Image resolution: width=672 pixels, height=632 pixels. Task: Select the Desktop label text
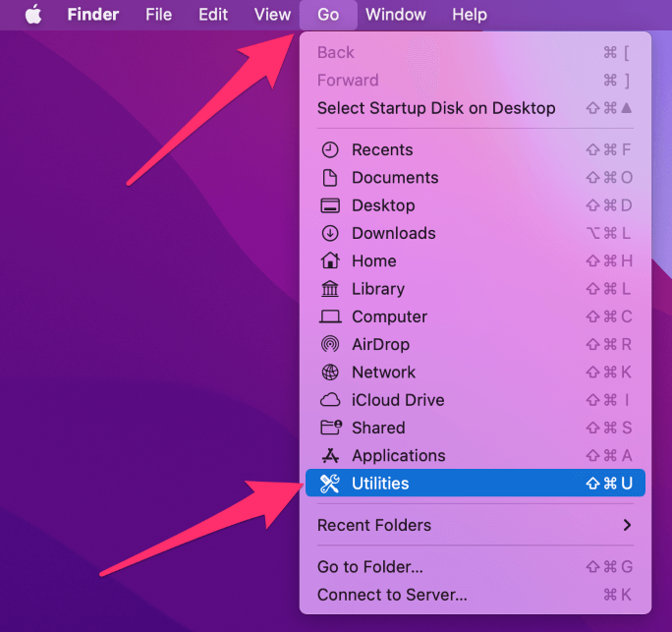point(383,205)
